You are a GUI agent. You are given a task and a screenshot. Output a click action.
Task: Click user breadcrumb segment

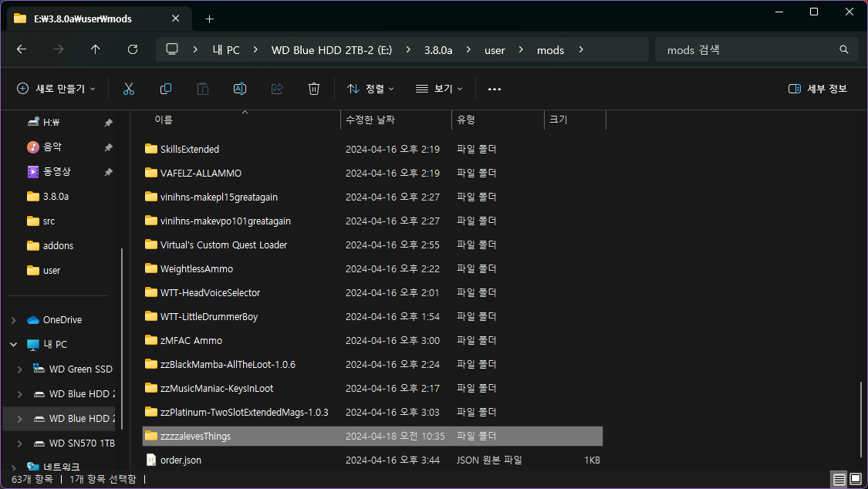(495, 50)
